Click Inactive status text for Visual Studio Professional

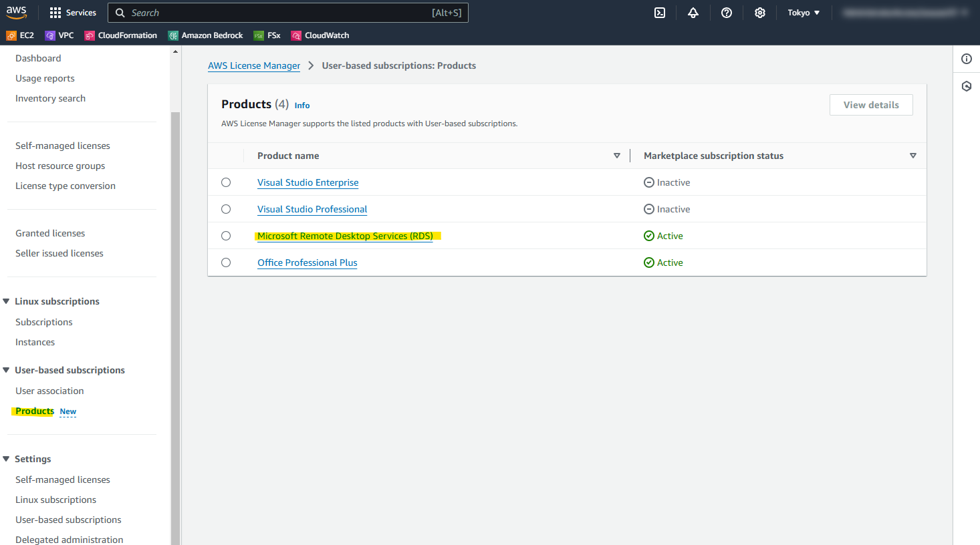point(673,209)
